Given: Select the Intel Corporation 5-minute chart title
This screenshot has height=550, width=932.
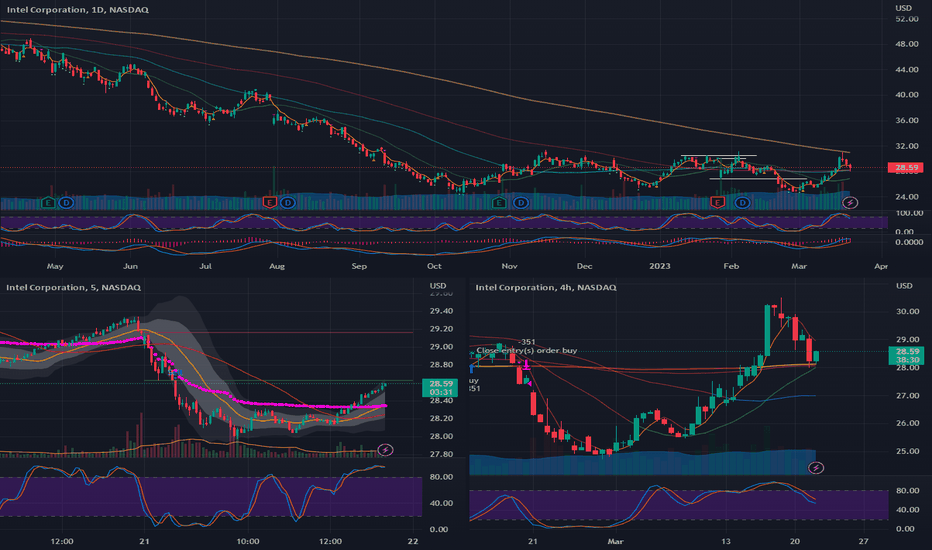Looking at the screenshot, I should tap(73, 287).
